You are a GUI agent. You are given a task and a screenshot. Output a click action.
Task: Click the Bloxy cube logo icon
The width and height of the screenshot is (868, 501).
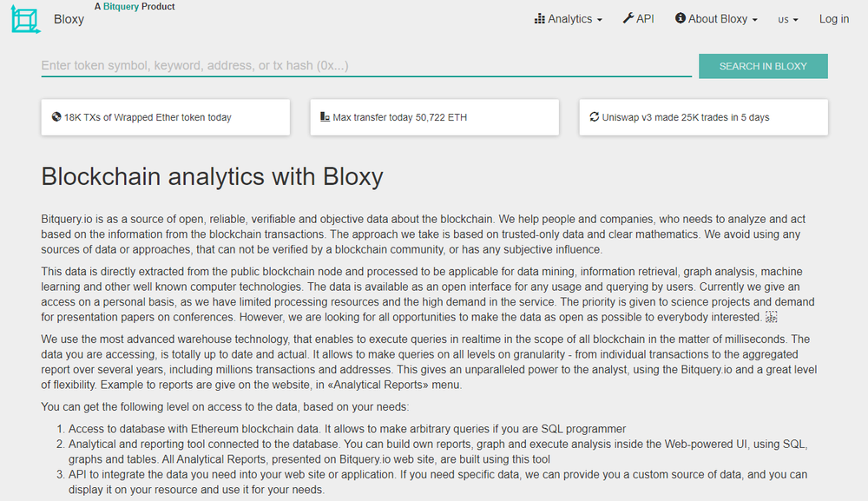coord(25,21)
